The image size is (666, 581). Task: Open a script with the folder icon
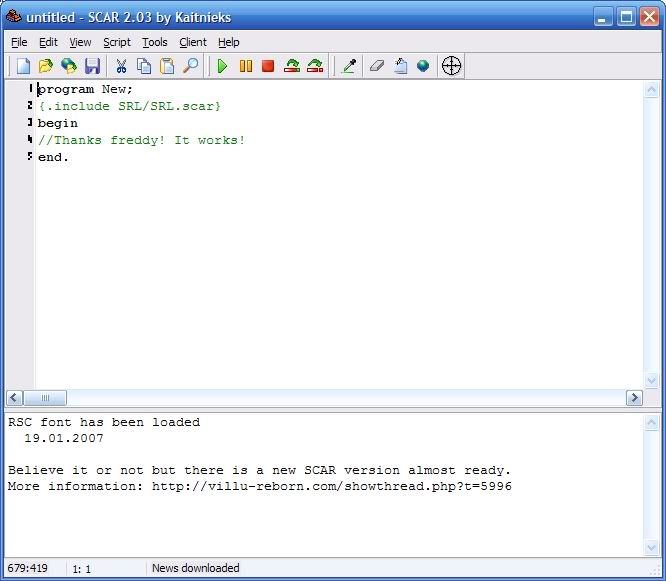[x=45, y=66]
